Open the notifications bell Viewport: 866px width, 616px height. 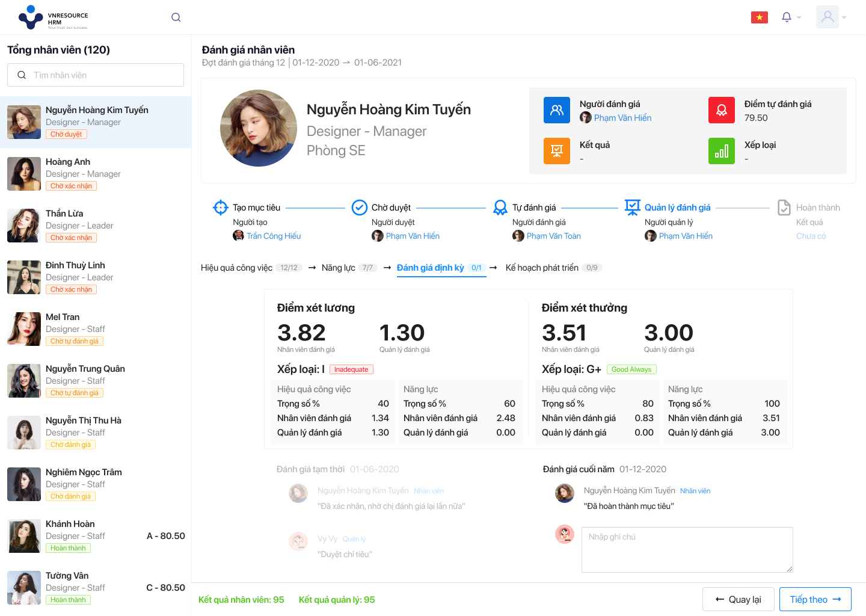coord(786,17)
